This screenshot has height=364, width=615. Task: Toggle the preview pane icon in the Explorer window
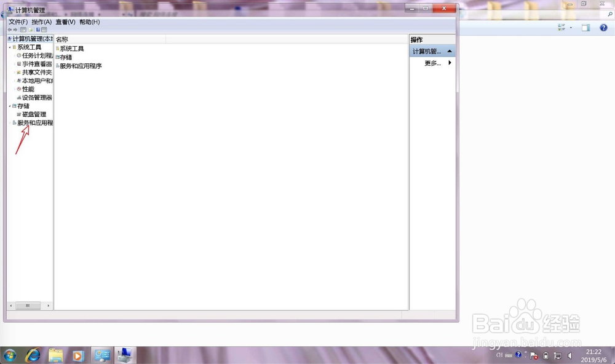tap(585, 28)
